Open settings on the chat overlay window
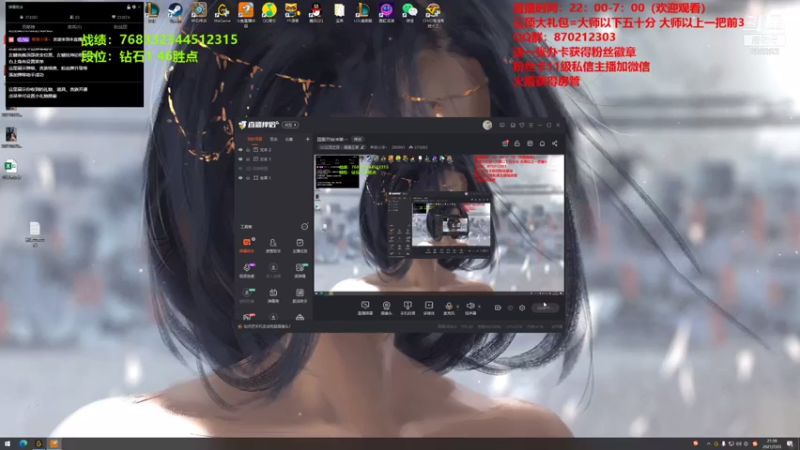800x450 pixels. pyautogui.click(x=134, y=7)
